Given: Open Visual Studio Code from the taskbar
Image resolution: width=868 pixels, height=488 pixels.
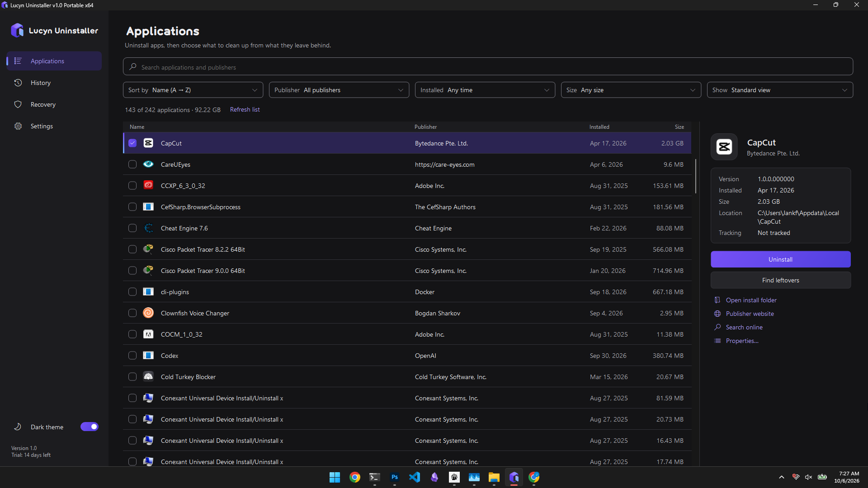Looking at the screenshot, I should point(415,477).
